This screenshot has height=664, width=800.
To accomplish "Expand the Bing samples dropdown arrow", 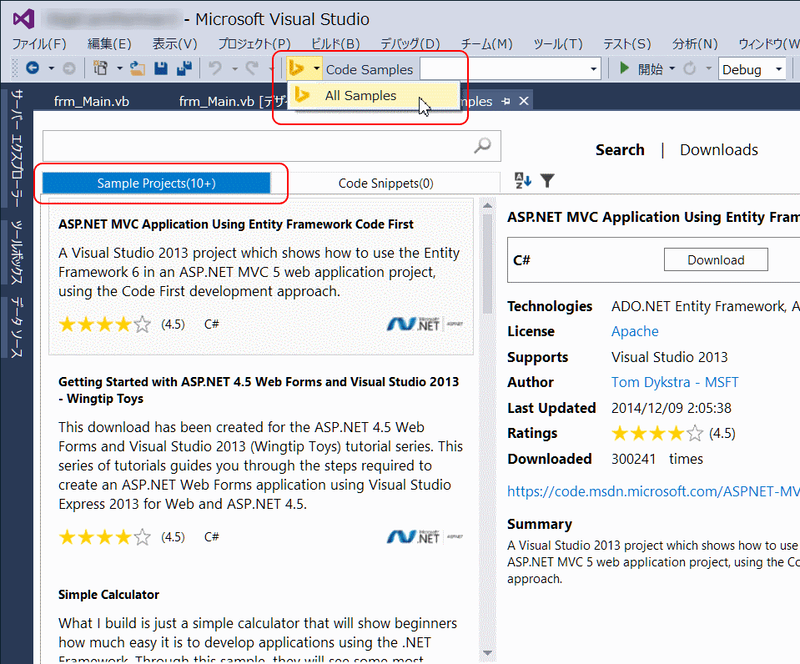I will [316, 68].
